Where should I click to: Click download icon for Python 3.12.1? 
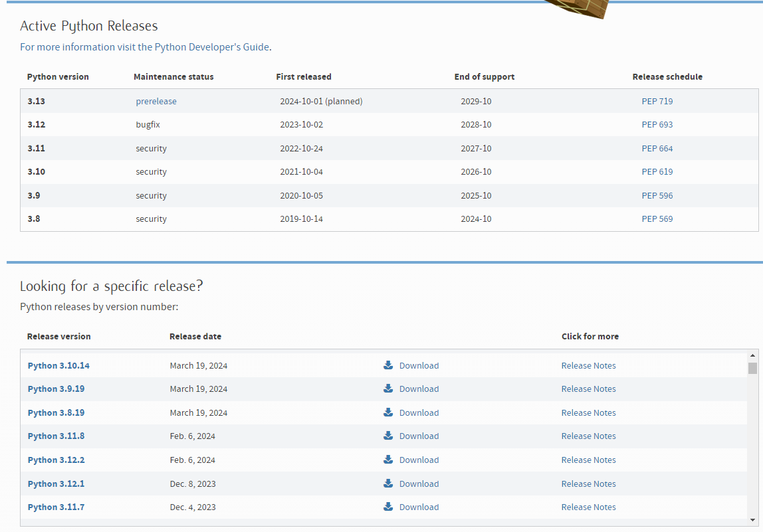[388, 484]
